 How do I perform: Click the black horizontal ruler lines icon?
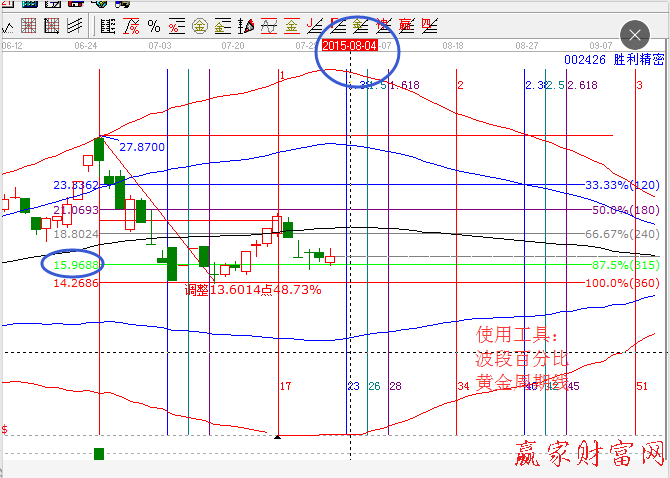point(107,25)
